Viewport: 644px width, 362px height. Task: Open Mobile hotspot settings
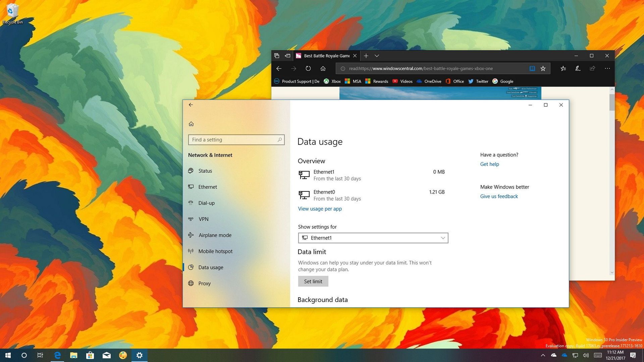(215, 251)
